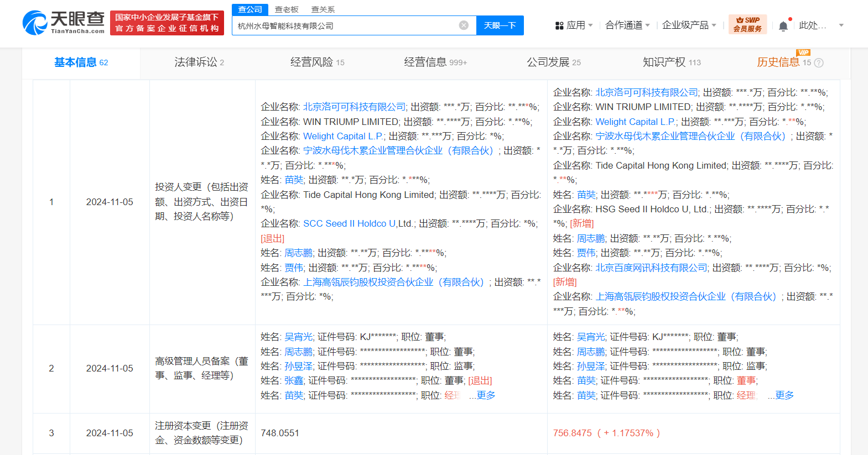The image size is (868, 455).
Task: Switch to the 查老板 search tab
Action: (287, 9)
